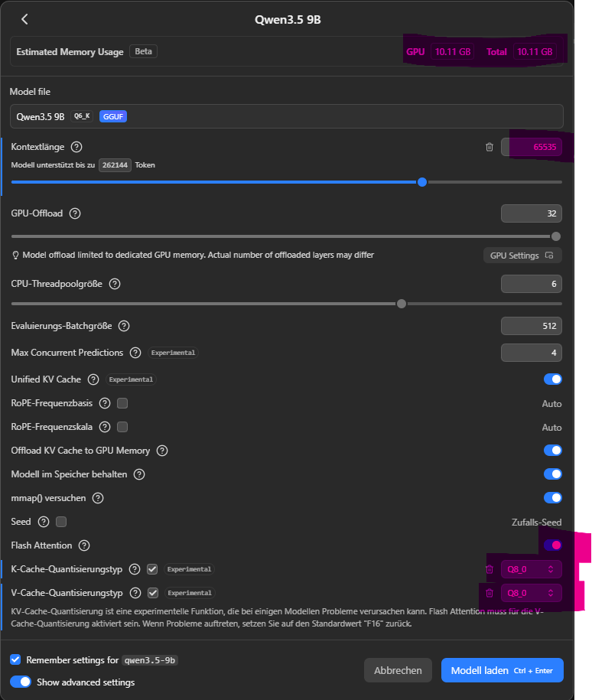Open V-Cache Q8_0 dropdown

pos(532,593)
